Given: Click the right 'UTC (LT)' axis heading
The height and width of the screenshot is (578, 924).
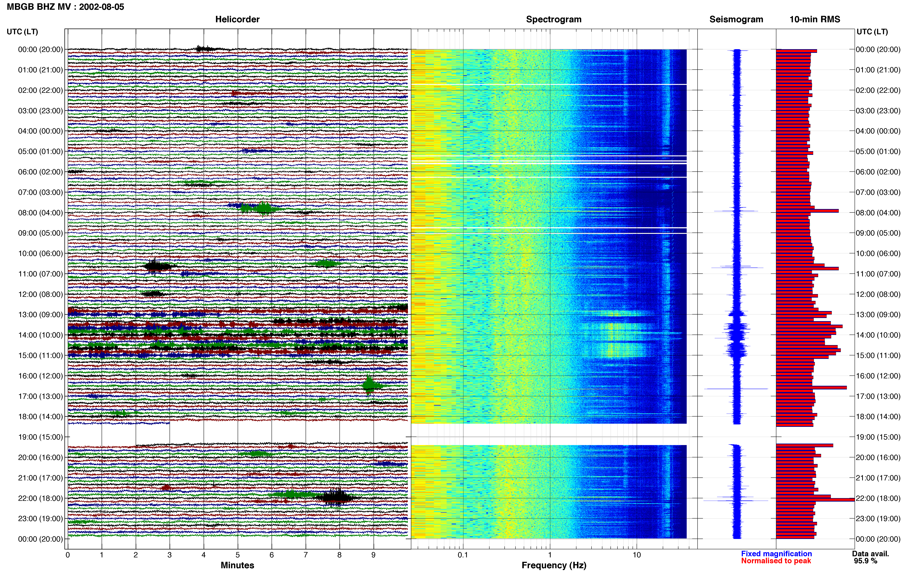Looking at the screenshot, I should point(872,32).
